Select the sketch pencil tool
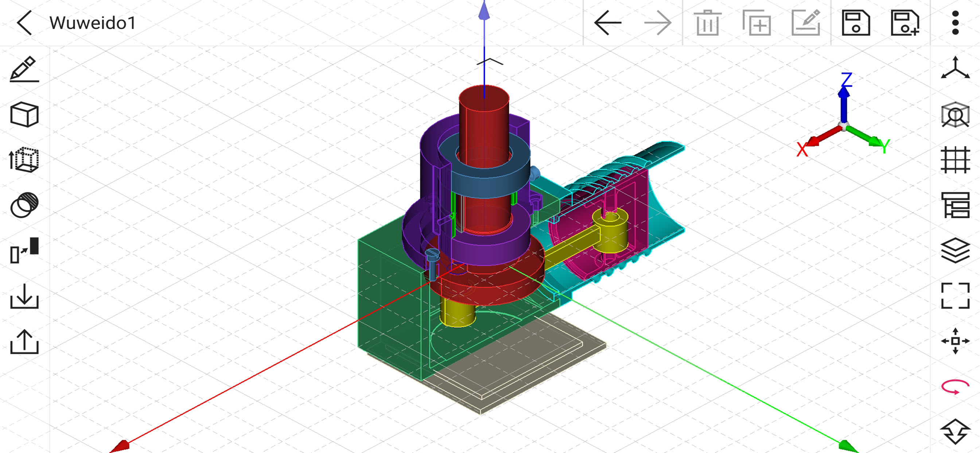Screen dimensions: 980x453 pos(24,69)
